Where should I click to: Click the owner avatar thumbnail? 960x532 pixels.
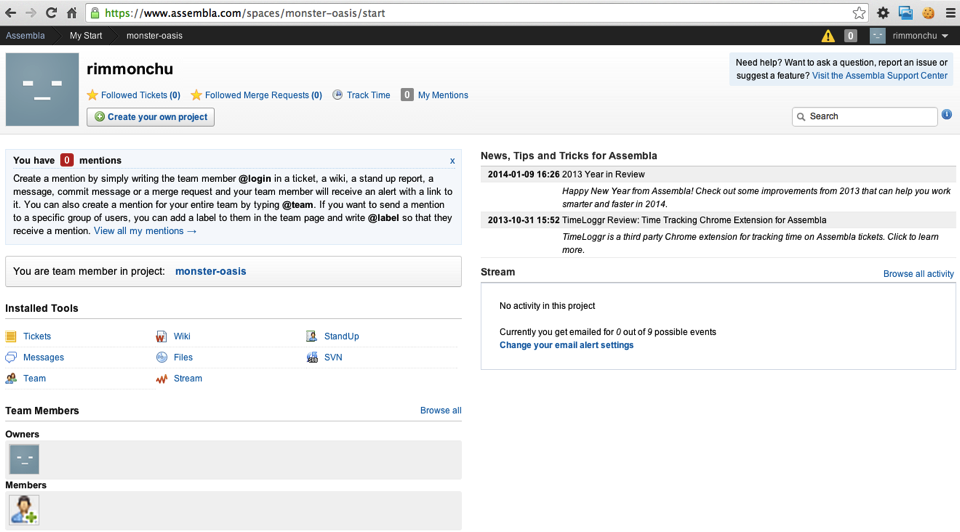[x=24, y=459]
